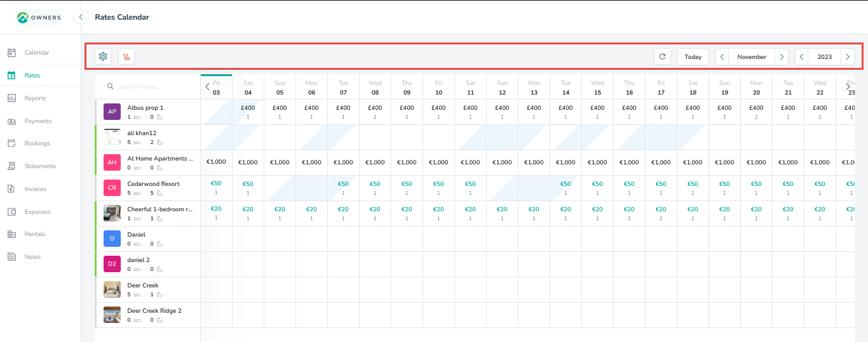The width and height of the screenshot is (868, 342).
Task: Clear filters with the red filter icon
Action: pyautogui.click(x=126, y=56)
